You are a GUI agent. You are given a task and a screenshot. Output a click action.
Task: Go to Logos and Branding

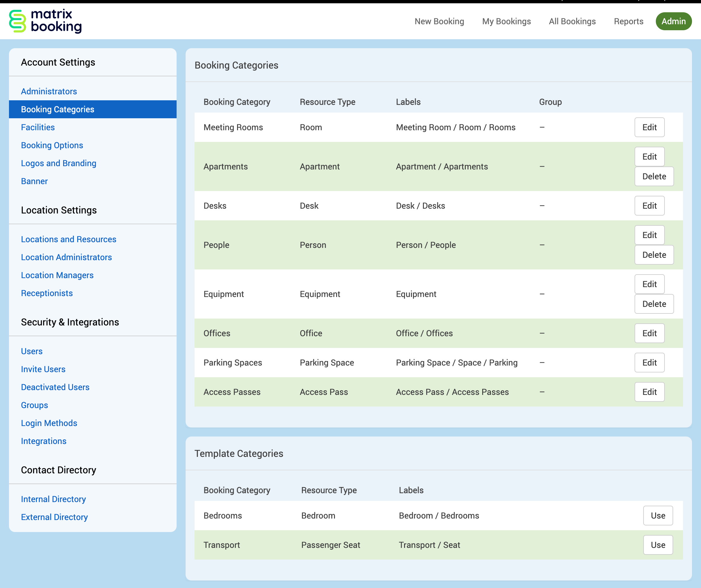coord(58,163)
